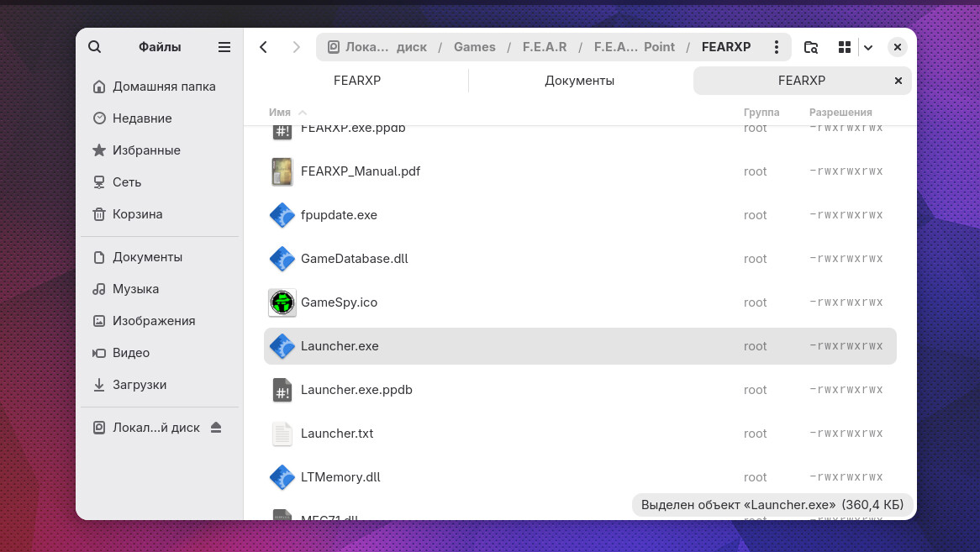Select the GameSpy.ico file
Viewport: 980px width, 552px height.
coord(339,302)
